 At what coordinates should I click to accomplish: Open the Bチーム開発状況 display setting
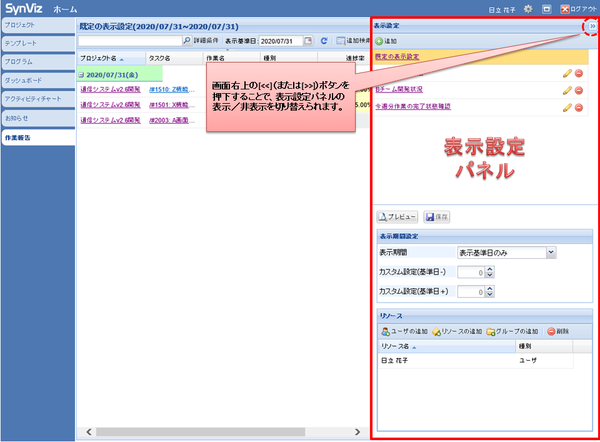click(x=399, y=89)
